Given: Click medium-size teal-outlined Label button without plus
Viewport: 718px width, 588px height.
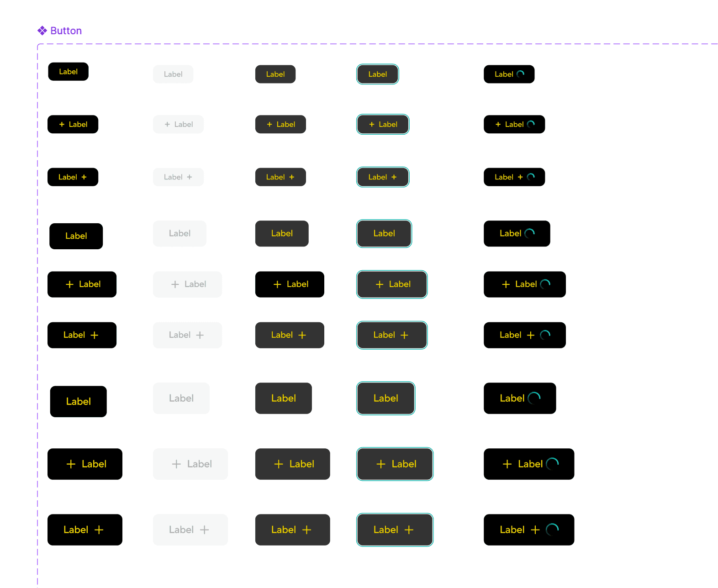Looking at the screenshot, I should (x=384, y=234).
